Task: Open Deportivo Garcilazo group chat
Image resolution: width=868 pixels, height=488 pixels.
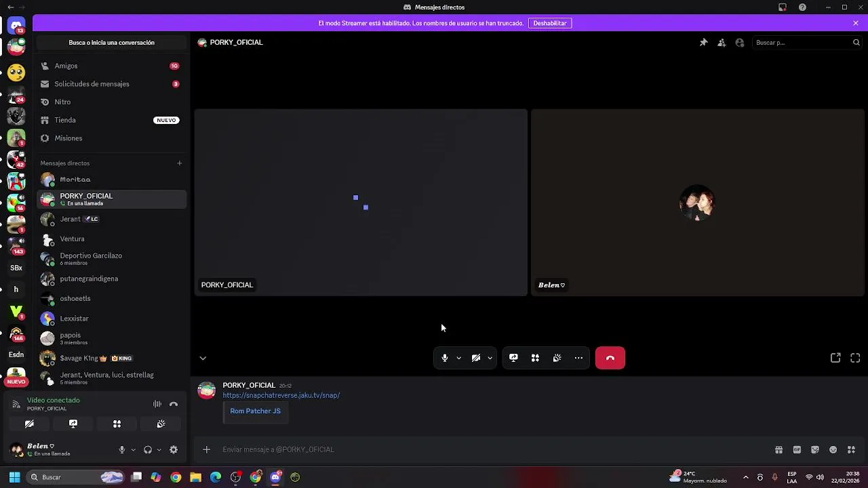Action: click(111, 259)
